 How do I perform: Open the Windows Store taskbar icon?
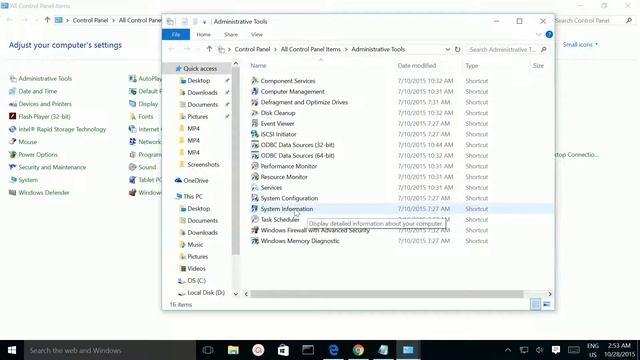point(283,350)
